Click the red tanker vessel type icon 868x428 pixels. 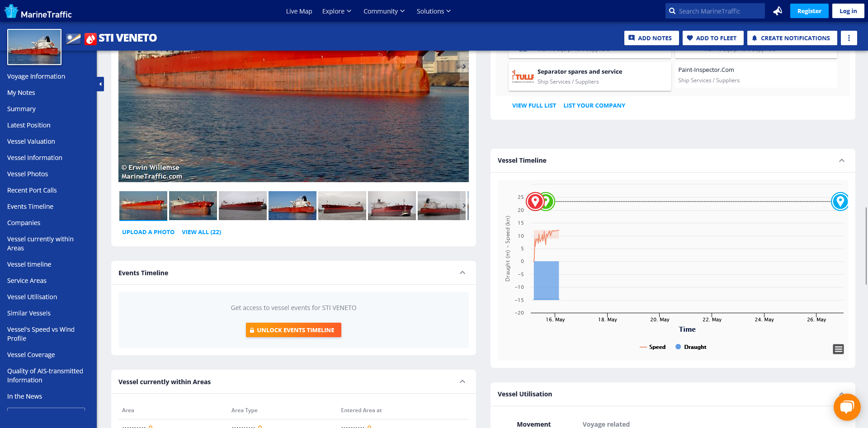pos(90,39)
